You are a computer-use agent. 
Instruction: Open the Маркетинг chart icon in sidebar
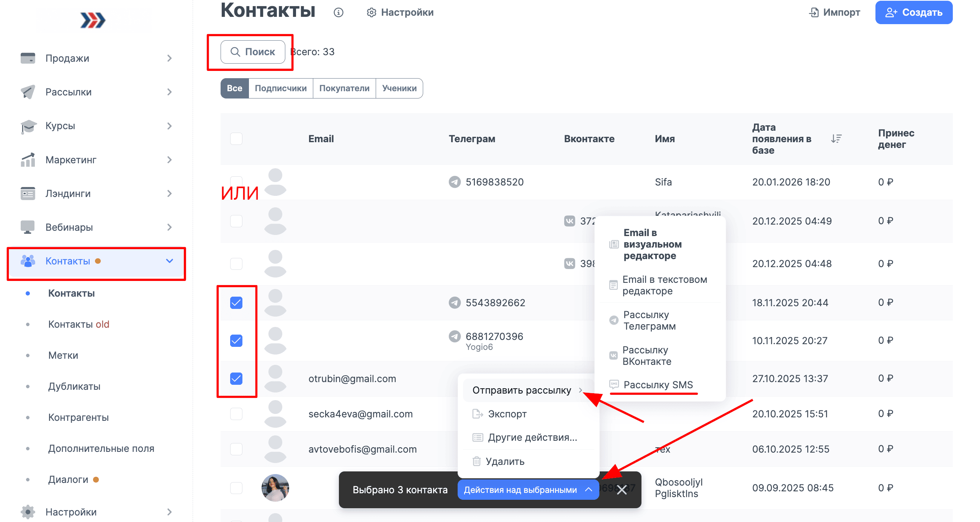28,160
